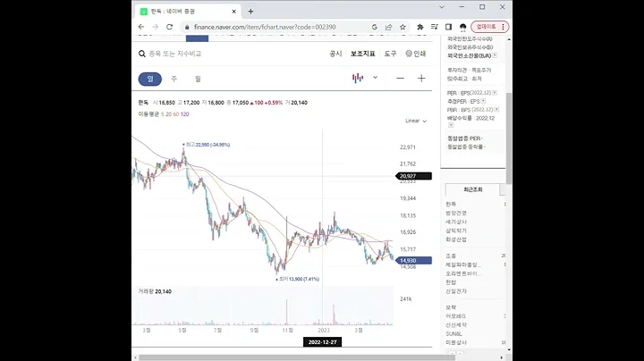
Task: Click the 거래량 20,140 volume label
Action: 155,291
